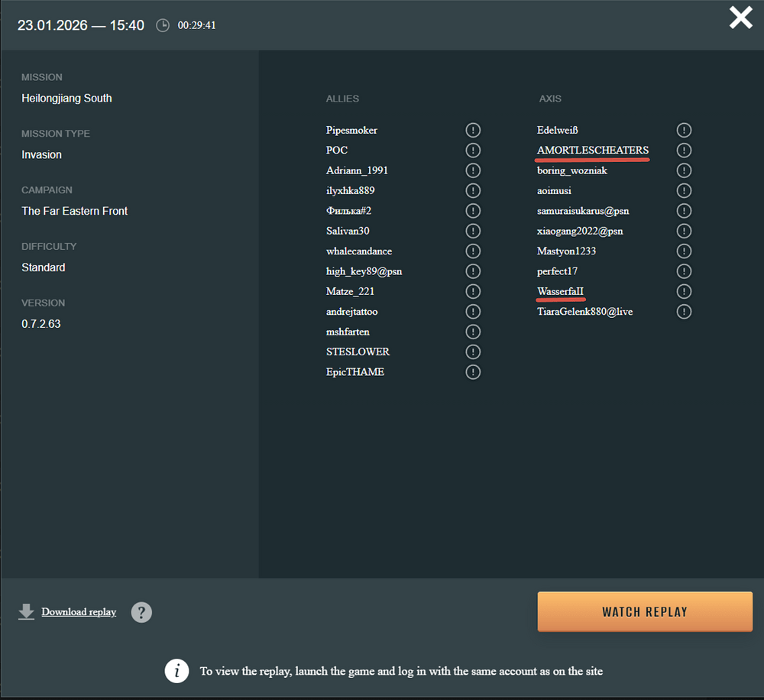
Task: Close the replay details dialog
Action: pyautogui.click(x=740, y=18)
